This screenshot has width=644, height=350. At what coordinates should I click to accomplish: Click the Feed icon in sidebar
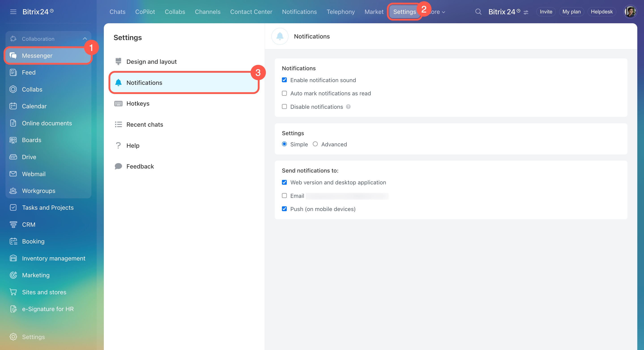(x=13, y=73)
